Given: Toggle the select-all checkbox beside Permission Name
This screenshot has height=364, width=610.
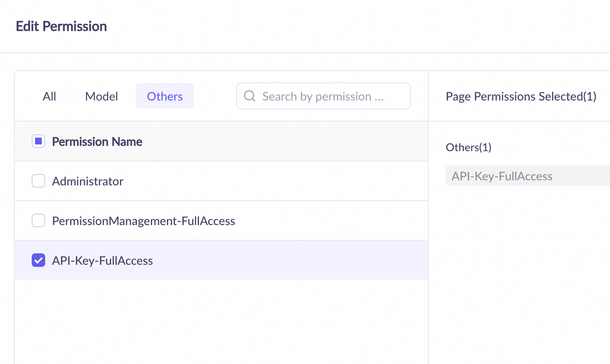Looking at the screenshot, I should pyautogui.click(x=38, y=141).
